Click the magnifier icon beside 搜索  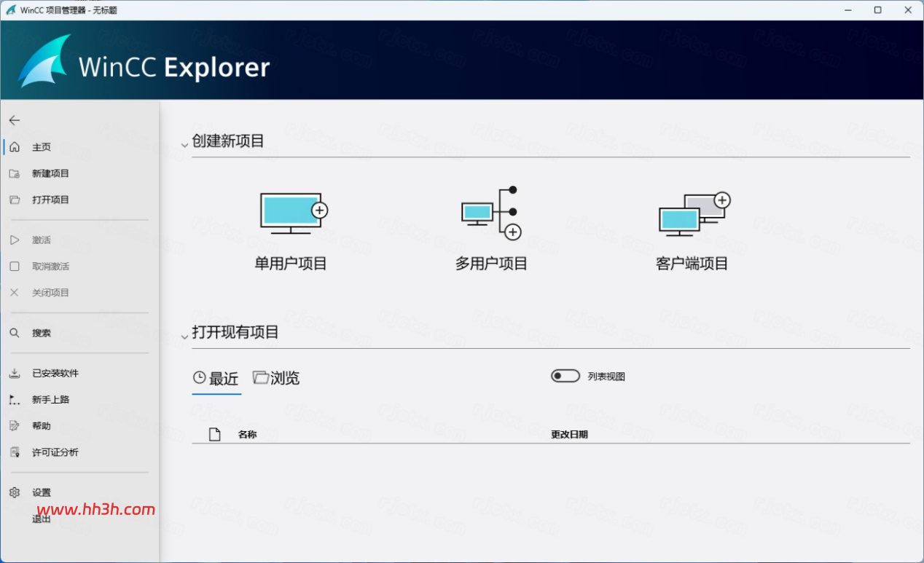click(x=15, y=333)
